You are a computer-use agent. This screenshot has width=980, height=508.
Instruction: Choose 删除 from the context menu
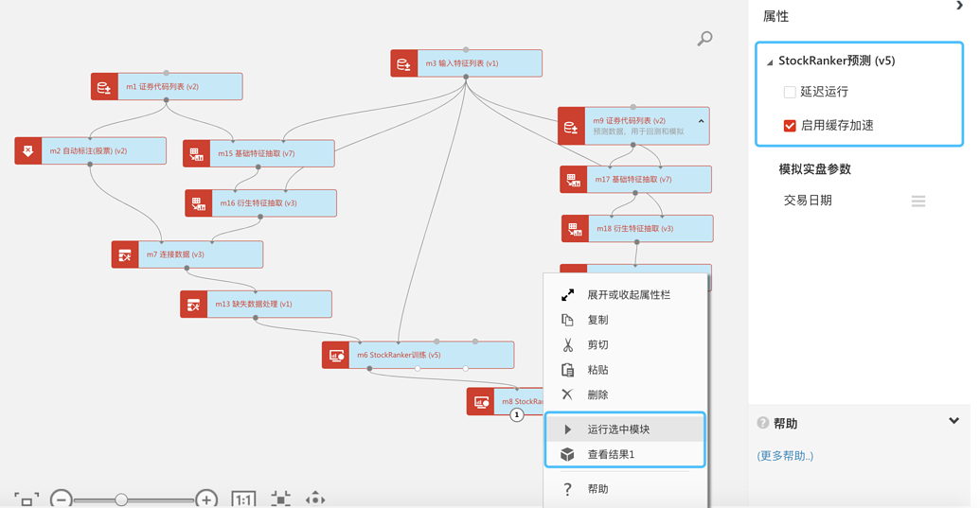coord(626,395)
